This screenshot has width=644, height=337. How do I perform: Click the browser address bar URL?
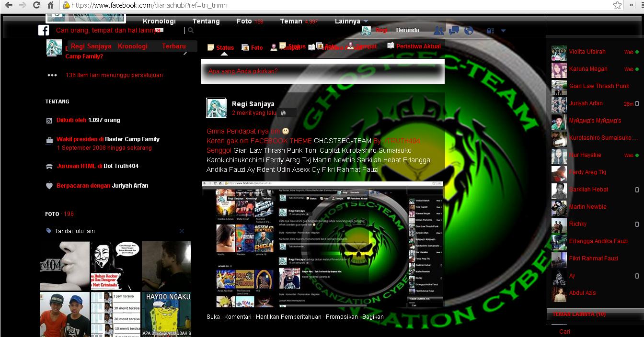[x=335, y=5]
